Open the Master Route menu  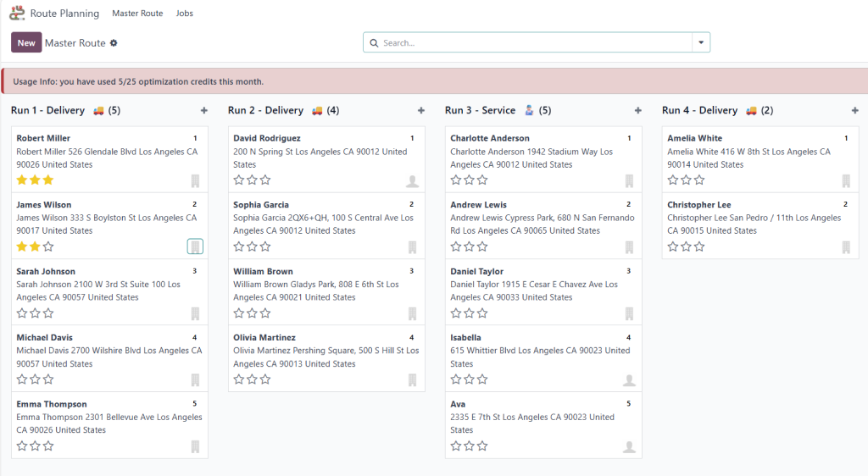137,14
